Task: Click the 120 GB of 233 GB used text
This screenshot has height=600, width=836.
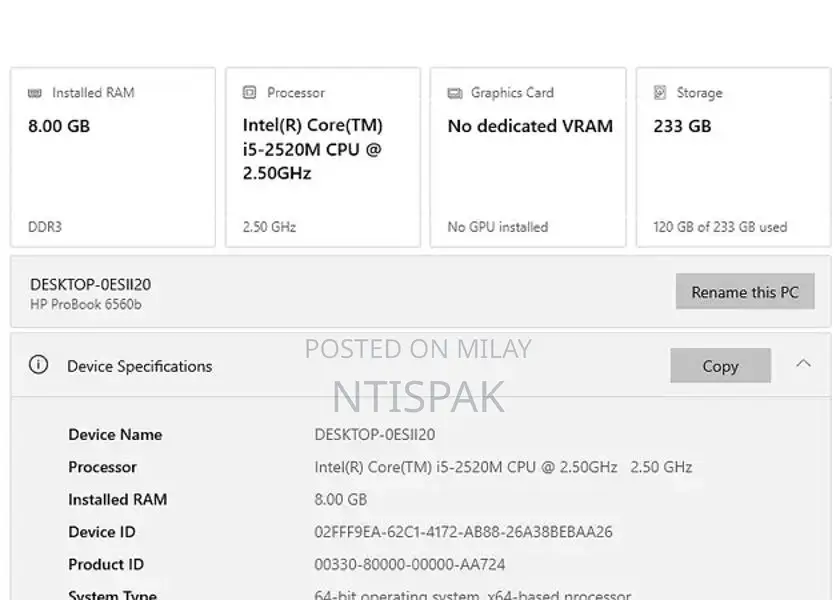Action: pyautogui.click(x=719, y=227)
